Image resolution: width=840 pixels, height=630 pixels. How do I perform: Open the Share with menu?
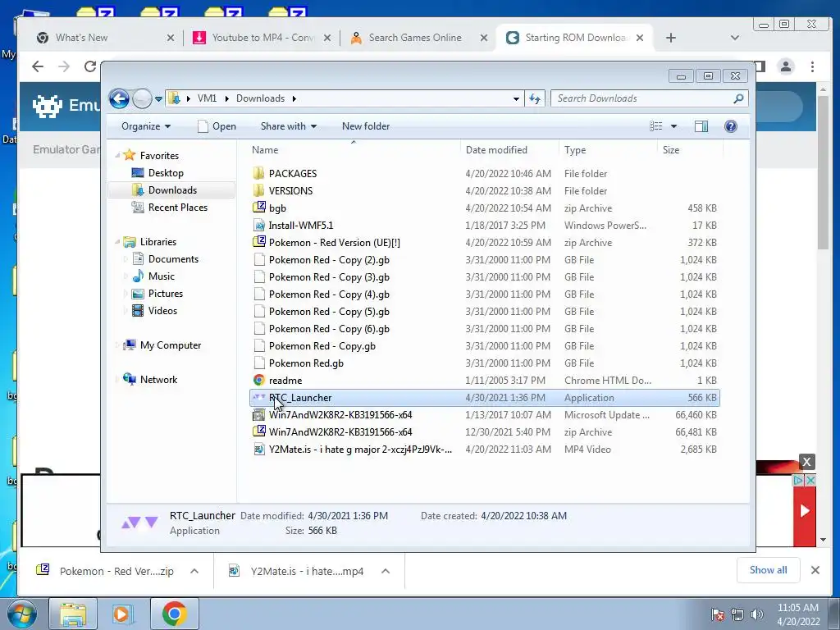click(x=288, y=126)
